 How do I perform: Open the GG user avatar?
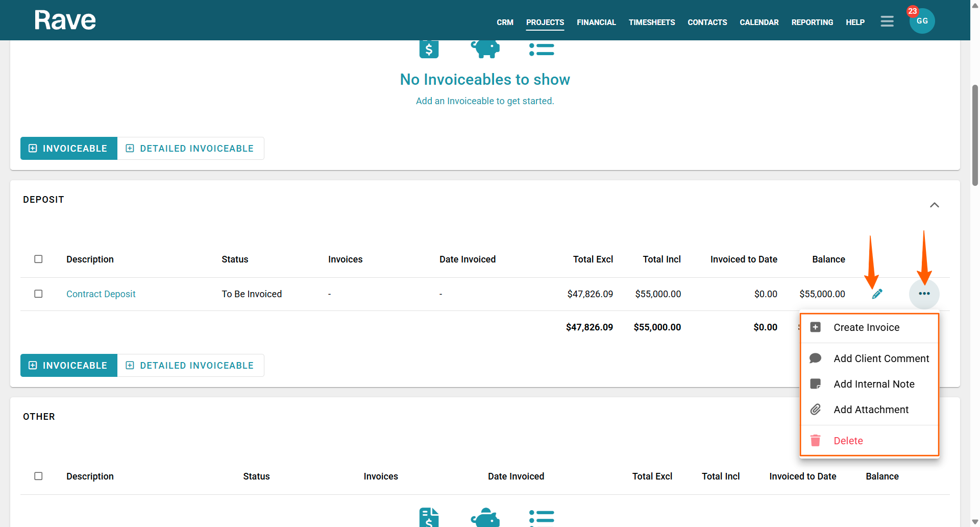(x=922, y=21)
